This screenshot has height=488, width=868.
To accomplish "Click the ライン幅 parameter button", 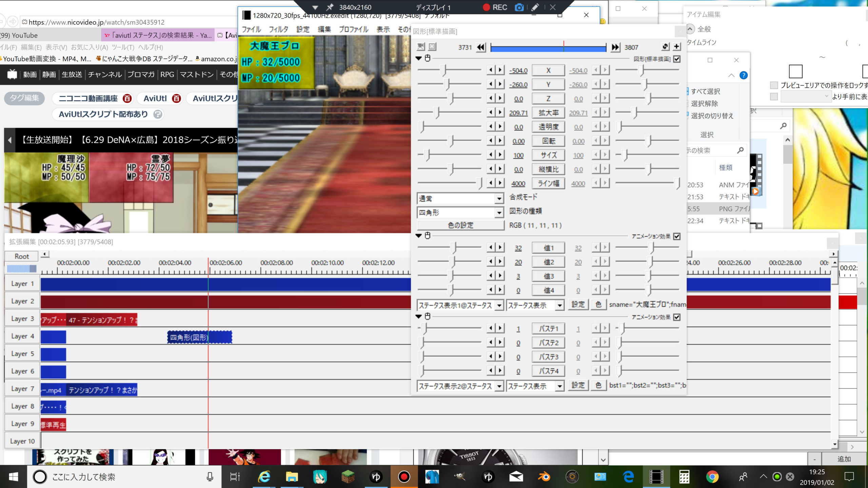I will (548, 183).
